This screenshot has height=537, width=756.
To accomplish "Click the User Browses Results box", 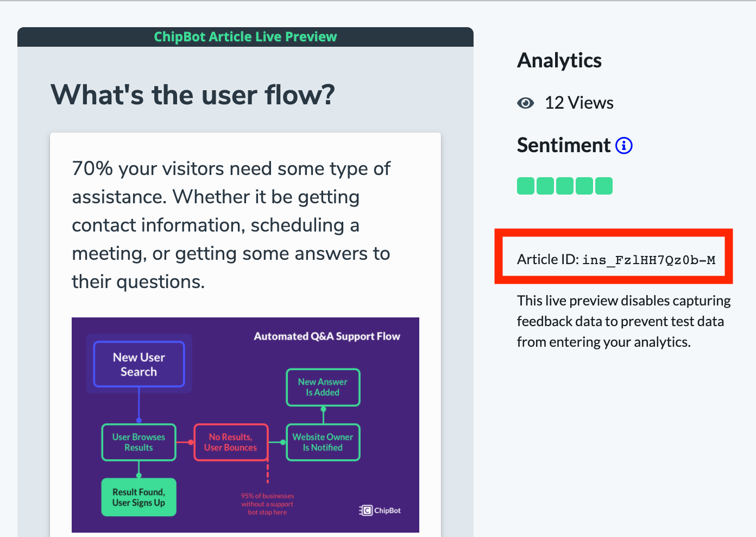I will [x=139, y=442].
